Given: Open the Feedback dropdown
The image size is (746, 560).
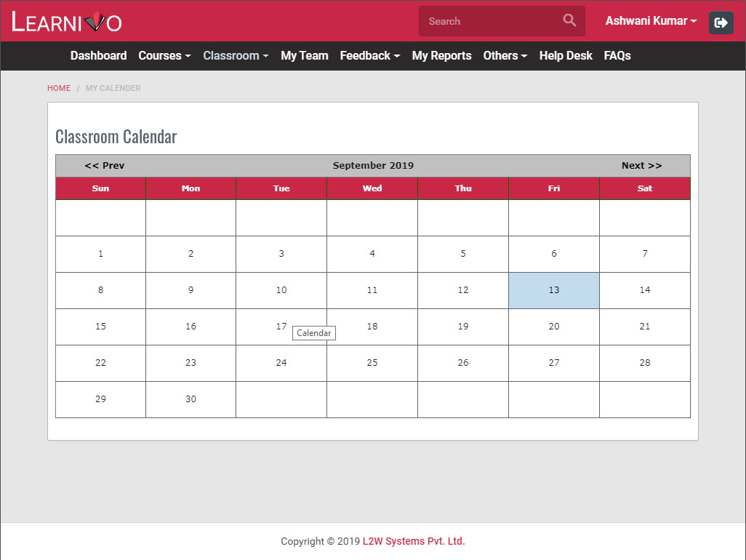Looking at the screenshot, I should click(369, 56).
